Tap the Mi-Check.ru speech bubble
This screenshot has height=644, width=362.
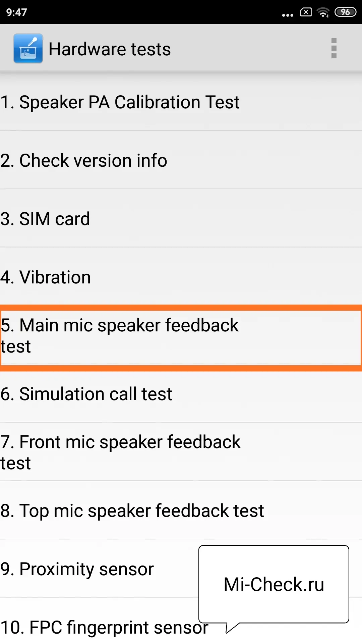(274, 584)
